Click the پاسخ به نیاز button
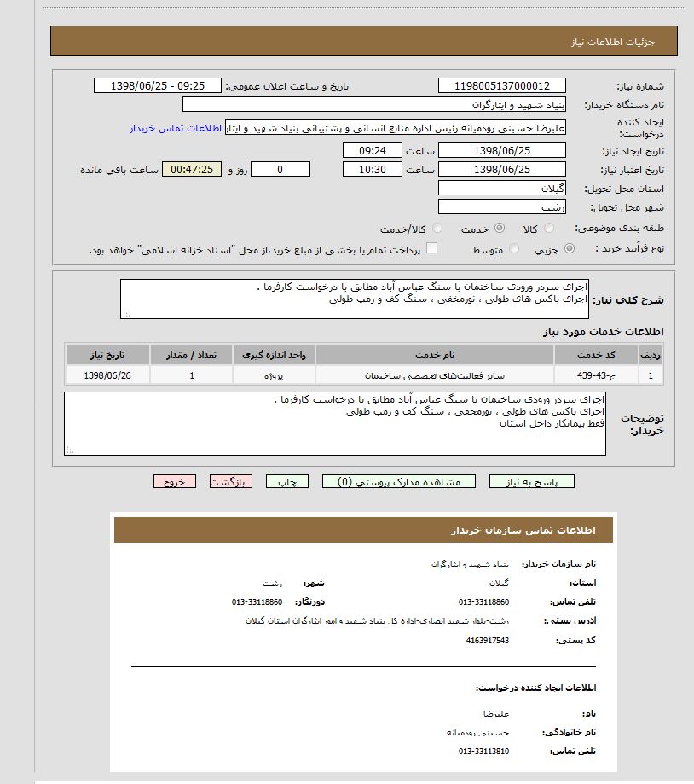Image resolution: width=694 pixels, height=784 pixels. coord(531,482)
